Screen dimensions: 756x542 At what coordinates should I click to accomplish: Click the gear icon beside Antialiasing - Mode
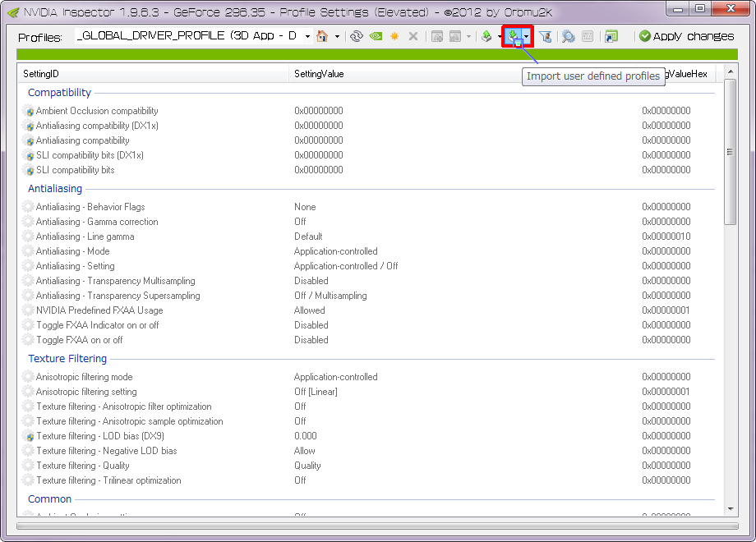tap(29, 251)
